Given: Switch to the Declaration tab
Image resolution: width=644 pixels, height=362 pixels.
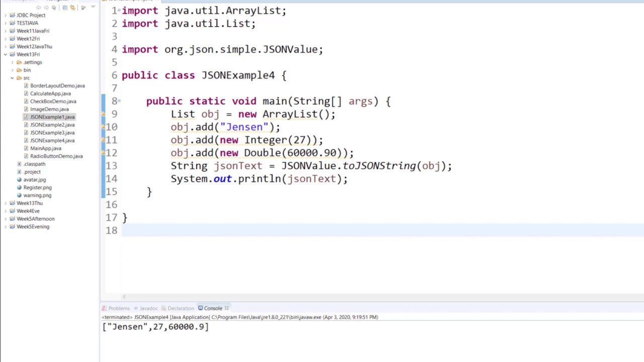Looking at the screenshot, I should (x=178, y=308).
